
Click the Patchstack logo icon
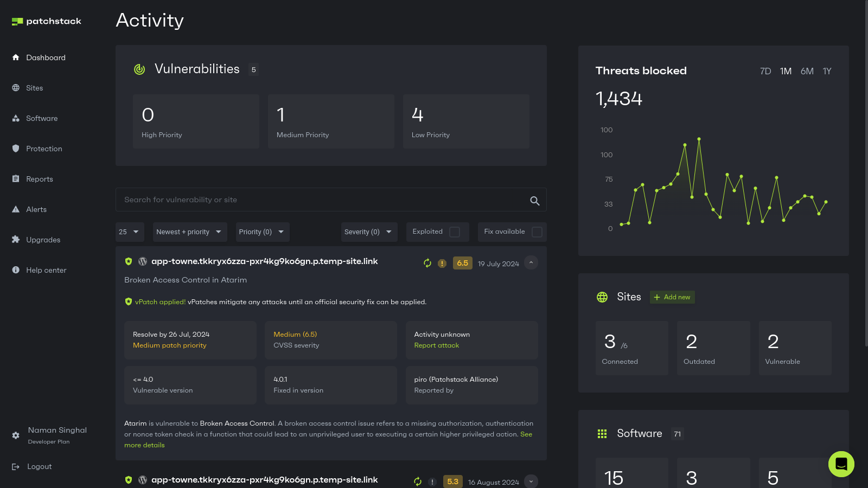click(x=17, y=22)
